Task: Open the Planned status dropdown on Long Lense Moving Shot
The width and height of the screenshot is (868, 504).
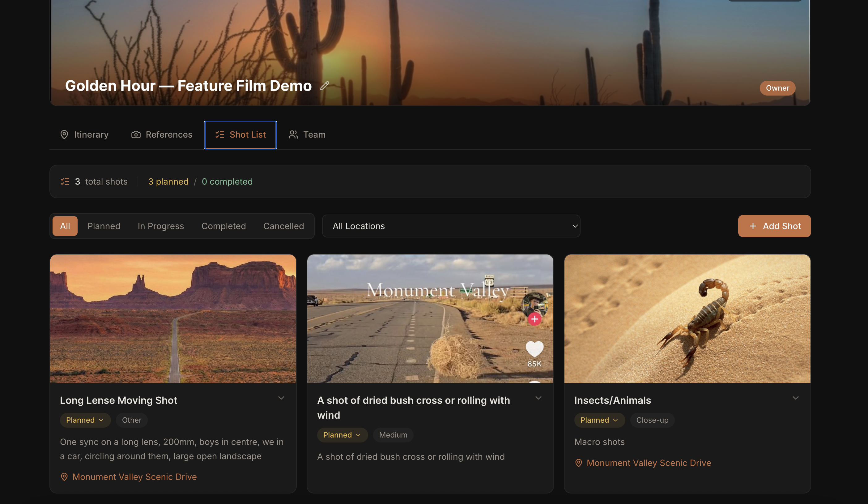Action: (x=85, y=420)
